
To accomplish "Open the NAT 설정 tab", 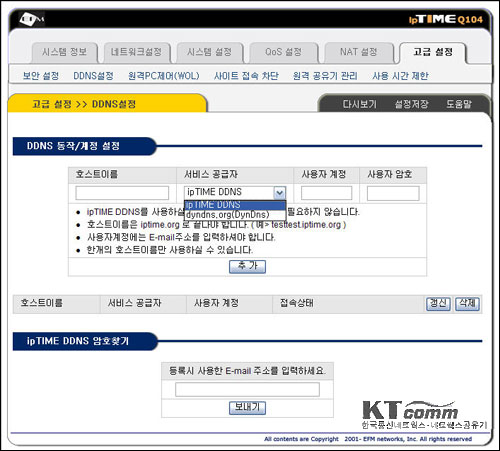I will pos(358,52).
